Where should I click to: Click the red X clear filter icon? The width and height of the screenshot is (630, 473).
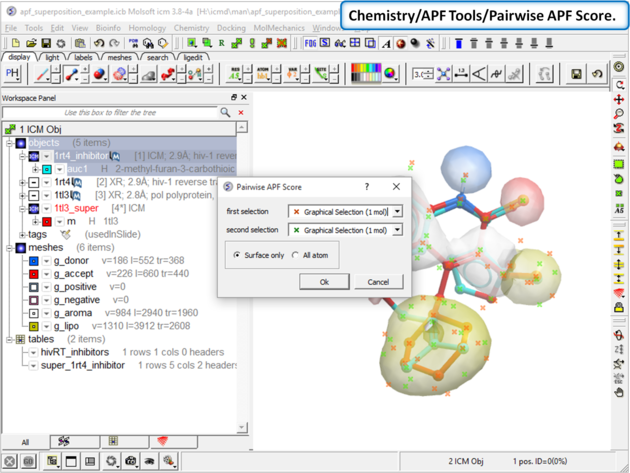pyautogui.click(x=241, y=113)
